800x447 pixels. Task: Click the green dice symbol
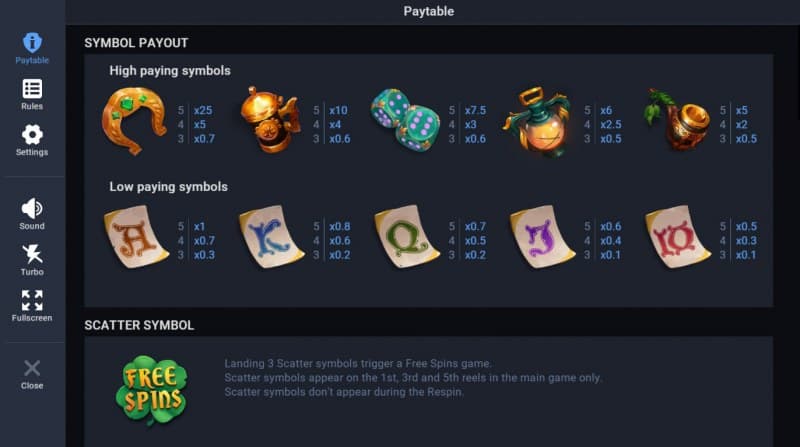coord(405,120)
